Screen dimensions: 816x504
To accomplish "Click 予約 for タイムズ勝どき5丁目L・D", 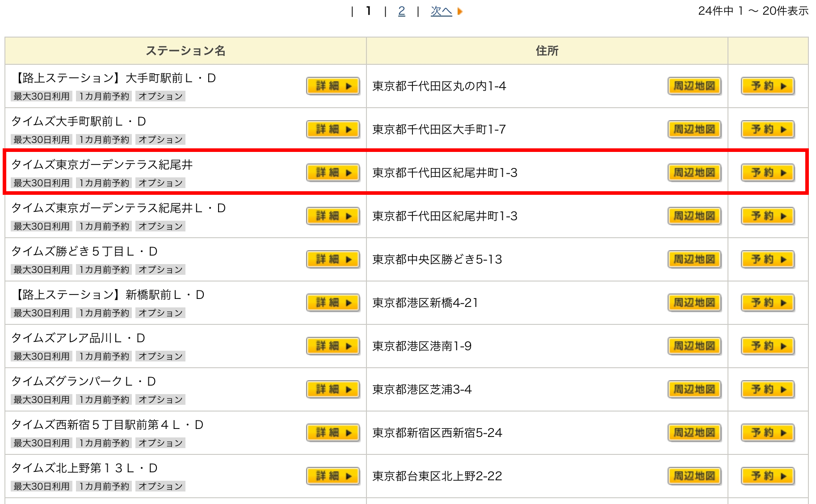I will click(768, 259).
